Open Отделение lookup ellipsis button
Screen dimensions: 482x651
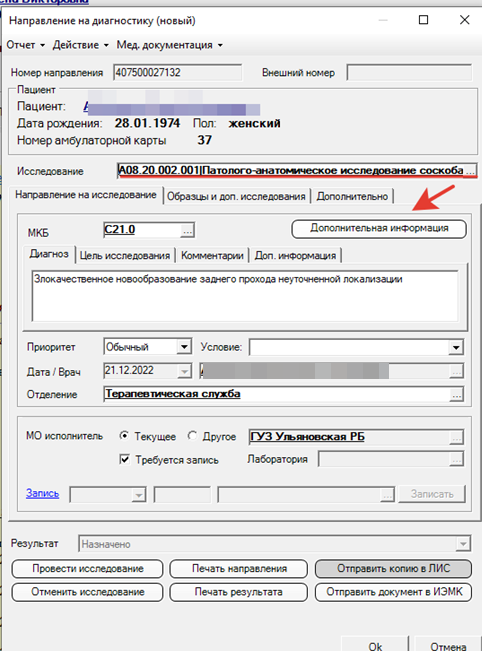point(456,394)
